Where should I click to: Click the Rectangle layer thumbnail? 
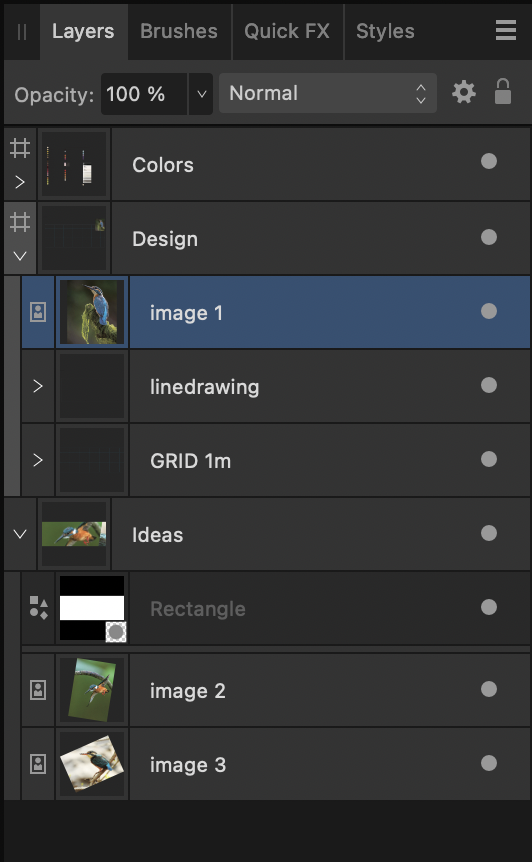click(92, 608)
